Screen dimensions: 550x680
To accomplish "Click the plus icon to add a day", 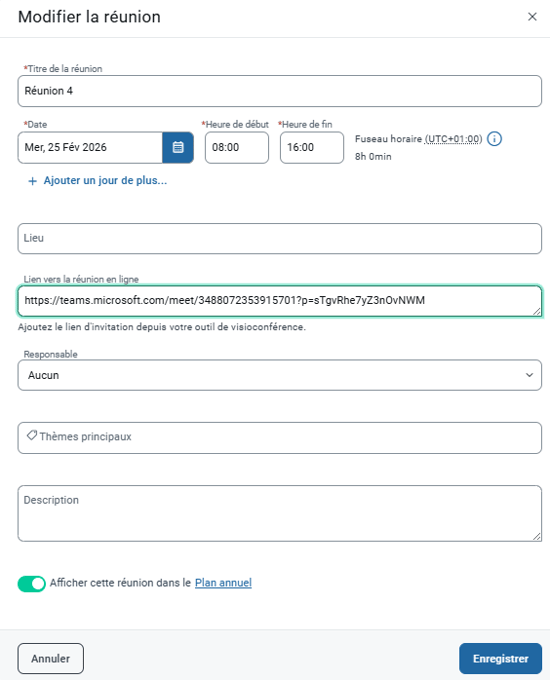I will 32,181.
